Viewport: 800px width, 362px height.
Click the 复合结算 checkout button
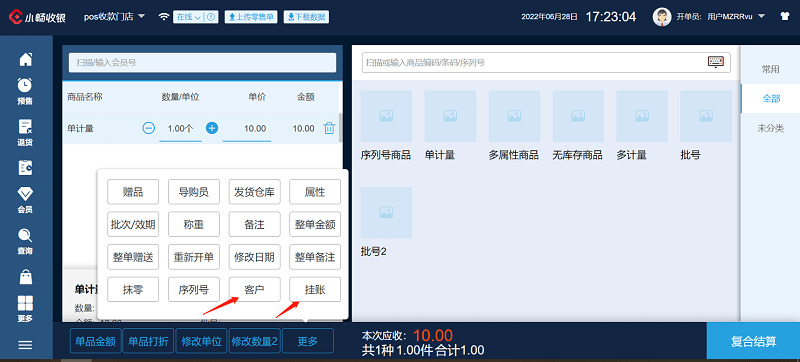pos(753,341)
